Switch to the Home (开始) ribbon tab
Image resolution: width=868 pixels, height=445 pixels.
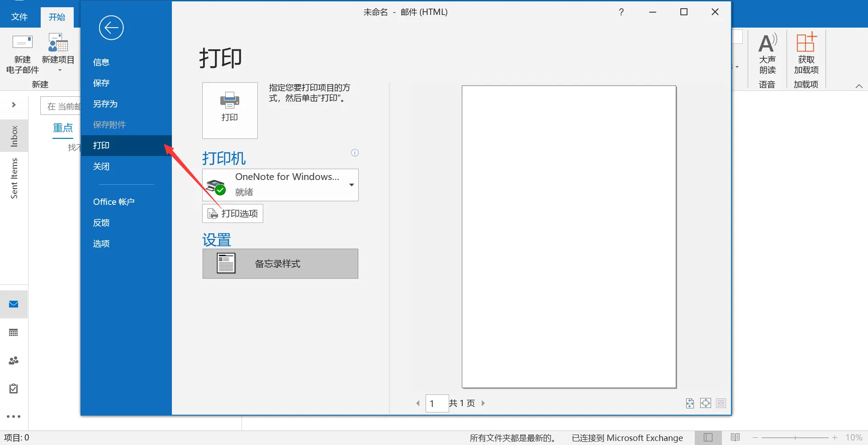(x=57, y=17)
